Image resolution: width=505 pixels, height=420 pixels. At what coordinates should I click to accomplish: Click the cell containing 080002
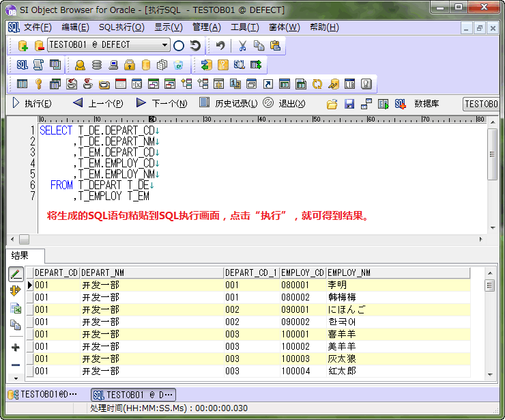[x=303, y=297]
